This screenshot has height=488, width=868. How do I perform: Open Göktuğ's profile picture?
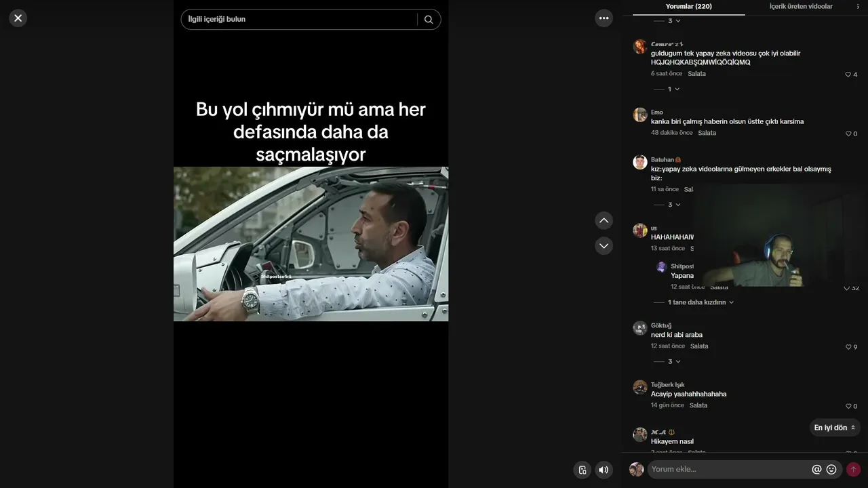point(640,328)
